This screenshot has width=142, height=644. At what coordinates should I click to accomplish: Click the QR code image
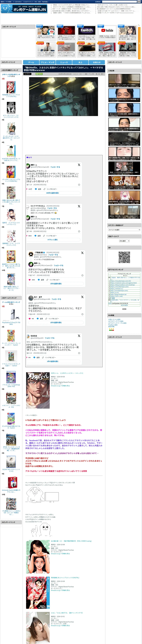[x=124, y=257]
